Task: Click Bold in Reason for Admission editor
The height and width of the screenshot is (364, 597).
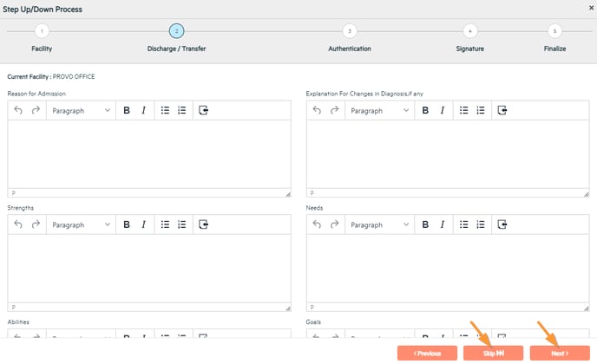Action: point(127,111)
